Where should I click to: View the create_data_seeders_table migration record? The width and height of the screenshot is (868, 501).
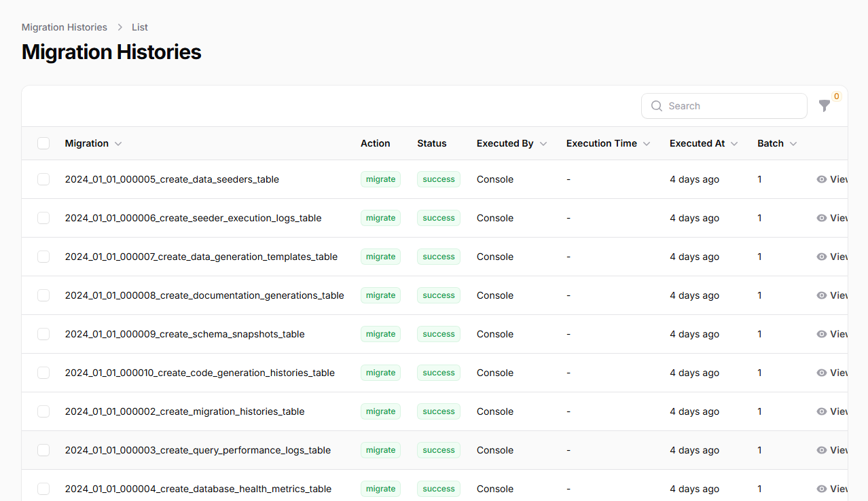coord(832,179)
